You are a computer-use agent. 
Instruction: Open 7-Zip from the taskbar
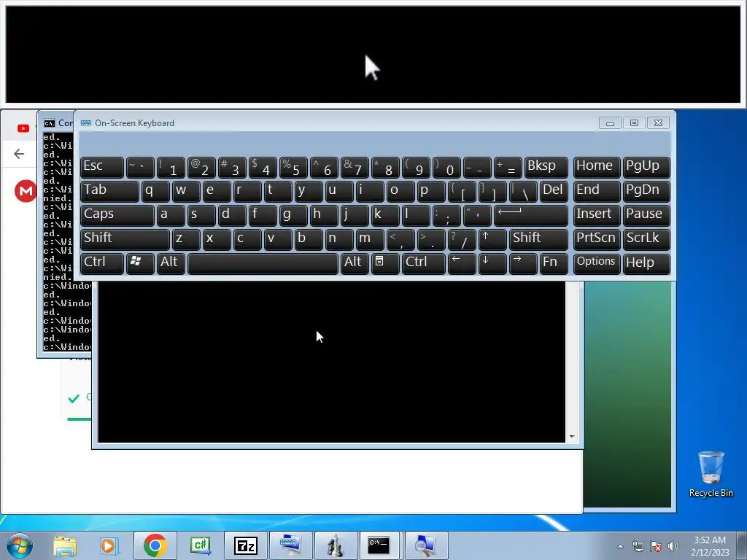click(x=245, y=545)
